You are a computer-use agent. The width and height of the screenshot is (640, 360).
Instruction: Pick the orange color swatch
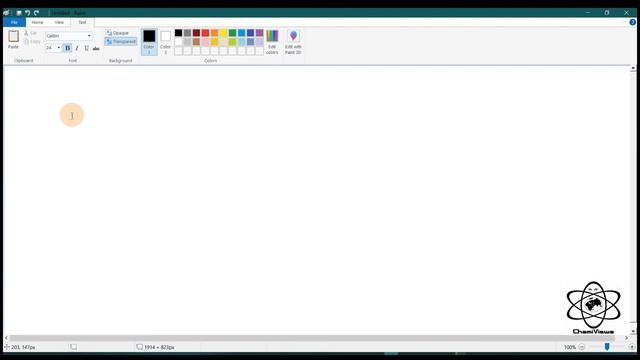pos(214,33)
